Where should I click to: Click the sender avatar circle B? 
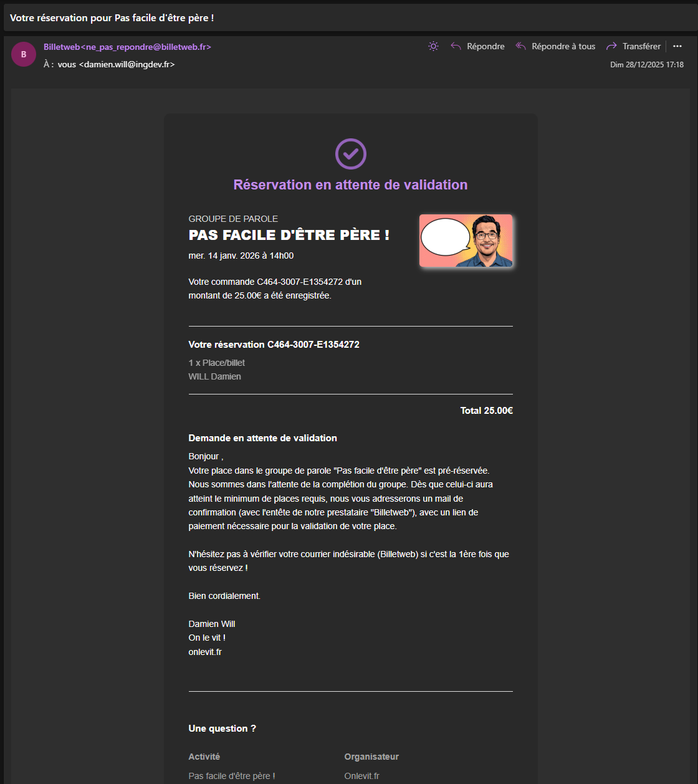coord(24,54)
